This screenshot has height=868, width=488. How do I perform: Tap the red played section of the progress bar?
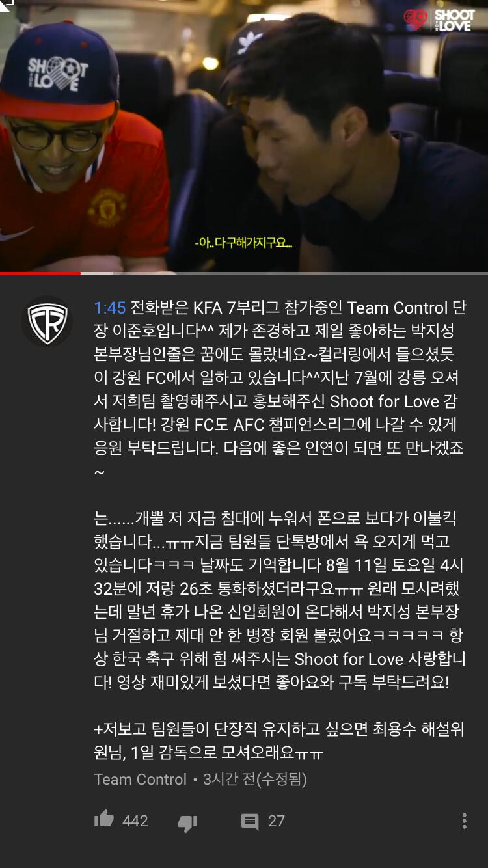tap(40, 273)
